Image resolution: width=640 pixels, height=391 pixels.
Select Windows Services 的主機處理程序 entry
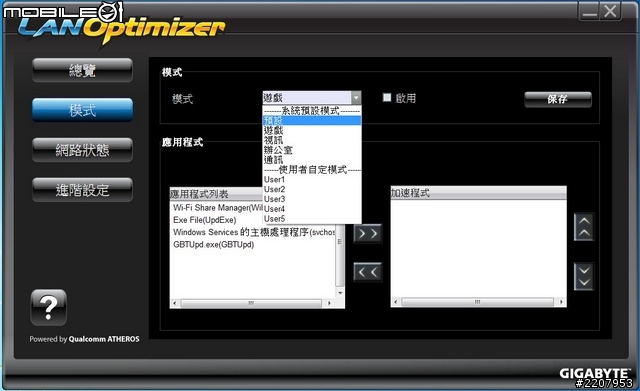tap(253, 232)
